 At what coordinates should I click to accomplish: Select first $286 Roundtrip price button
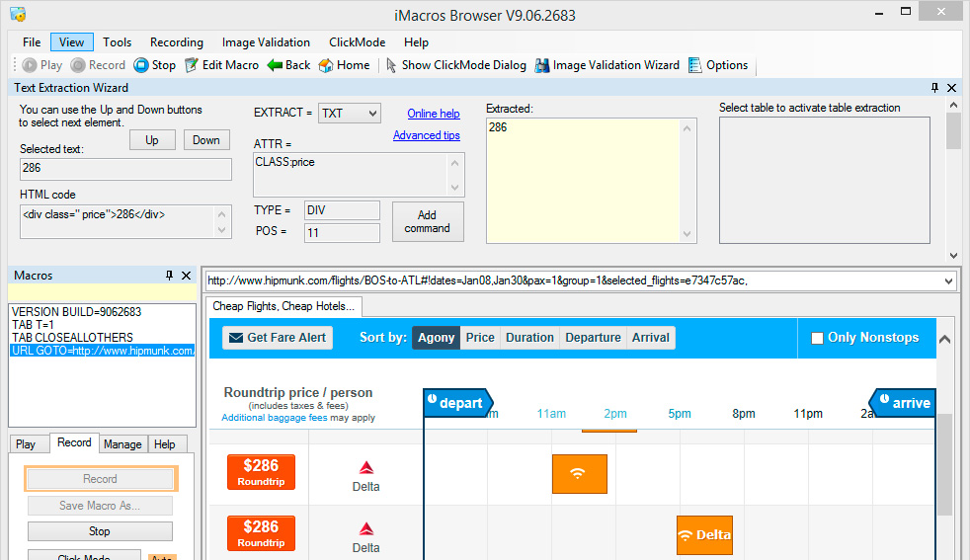[x=261, y=472]
